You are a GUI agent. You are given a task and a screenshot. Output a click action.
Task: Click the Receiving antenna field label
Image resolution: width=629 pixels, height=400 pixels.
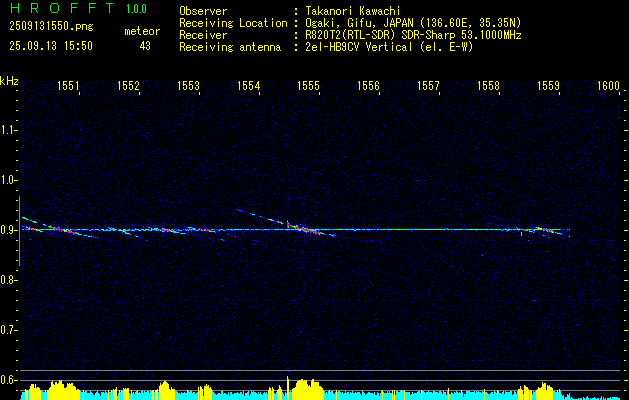[230, 47]
